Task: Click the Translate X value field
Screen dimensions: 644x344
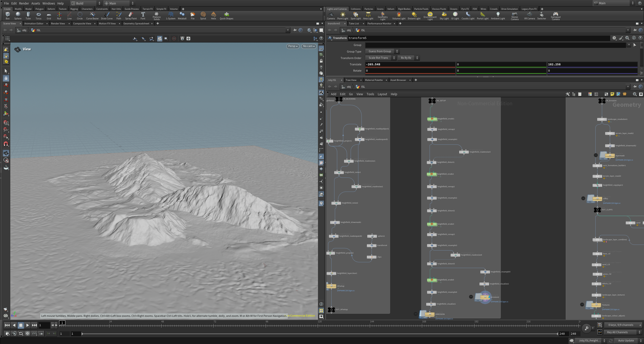Action: pos(410,64)
